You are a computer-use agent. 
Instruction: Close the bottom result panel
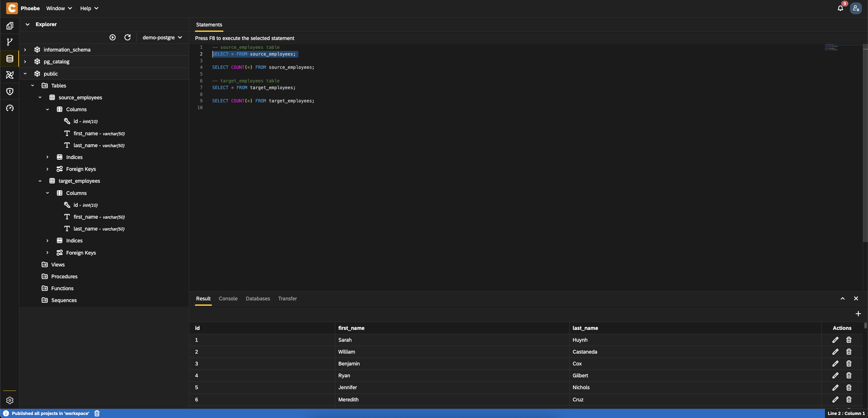pos(856,298)
